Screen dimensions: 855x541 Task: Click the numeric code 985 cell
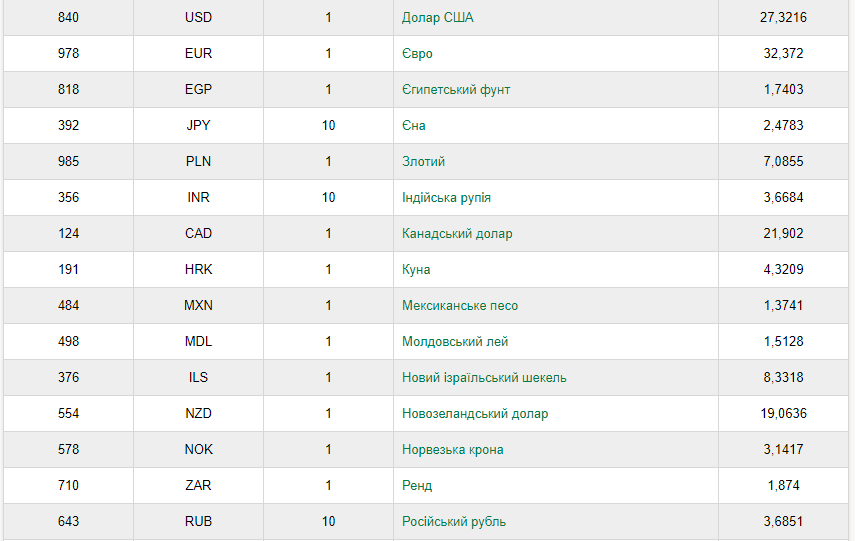pyautogui.click(x=68, y=161)
